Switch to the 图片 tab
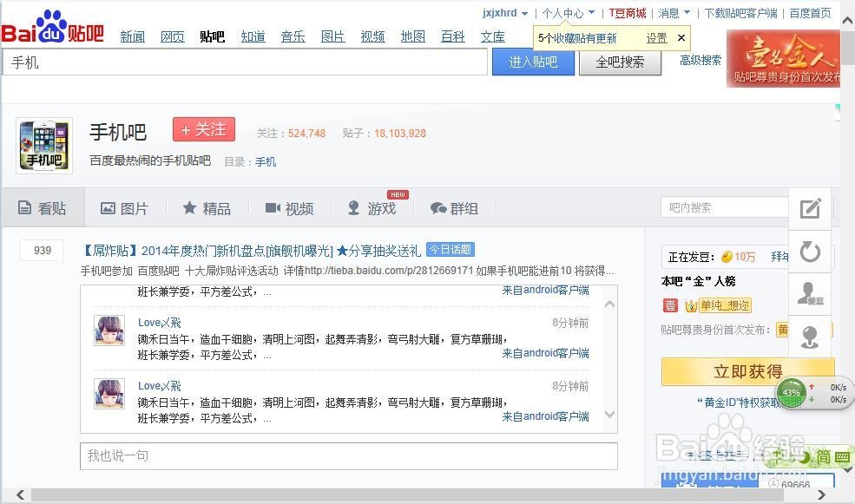 click(124, 209)
